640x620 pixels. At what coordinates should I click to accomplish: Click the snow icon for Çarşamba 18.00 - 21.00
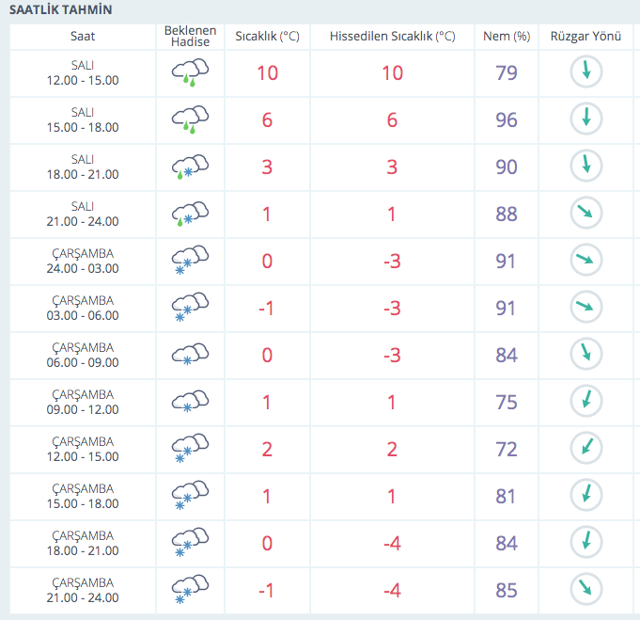(x=189, y=543)
